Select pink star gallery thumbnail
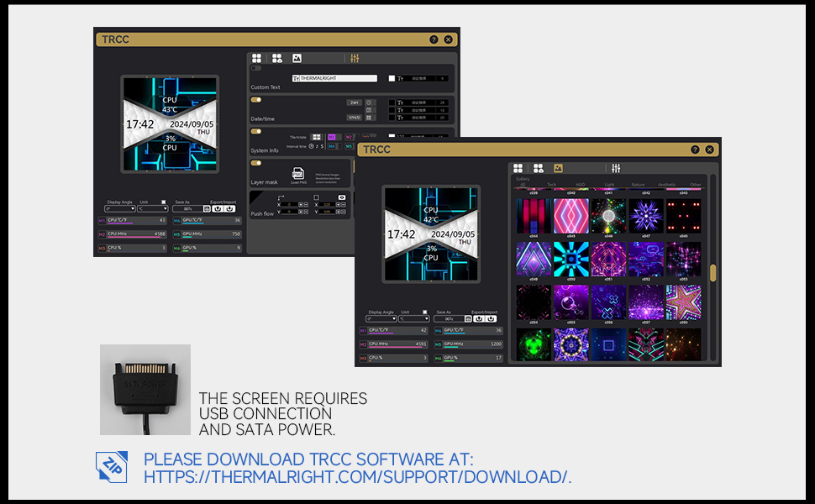Viewport: 815px width, 504px height. tap(683, 302)
